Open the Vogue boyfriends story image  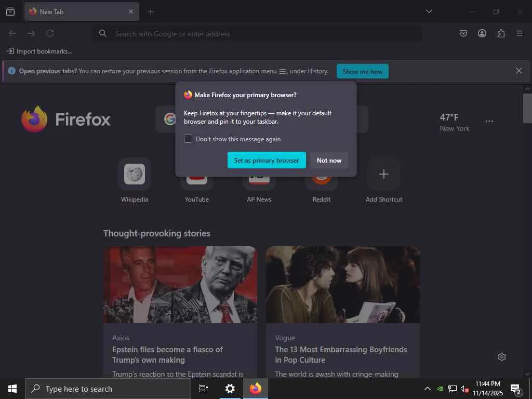pos(343,285)
